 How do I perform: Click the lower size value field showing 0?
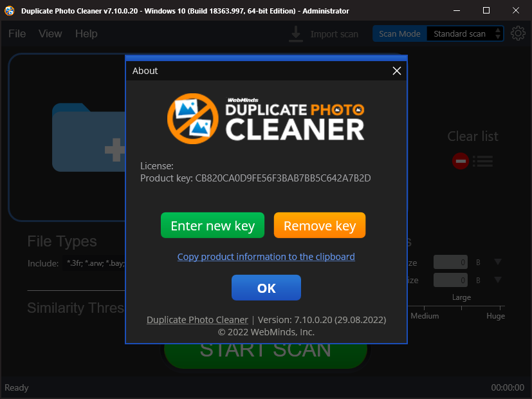tap(450, 280)
